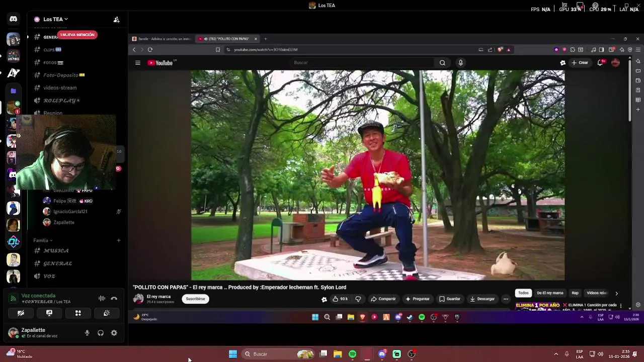Viewport: 644px width, 362px height.
Task: Open the YouTube hamburger guide menu
Action: tap(137, 63)
